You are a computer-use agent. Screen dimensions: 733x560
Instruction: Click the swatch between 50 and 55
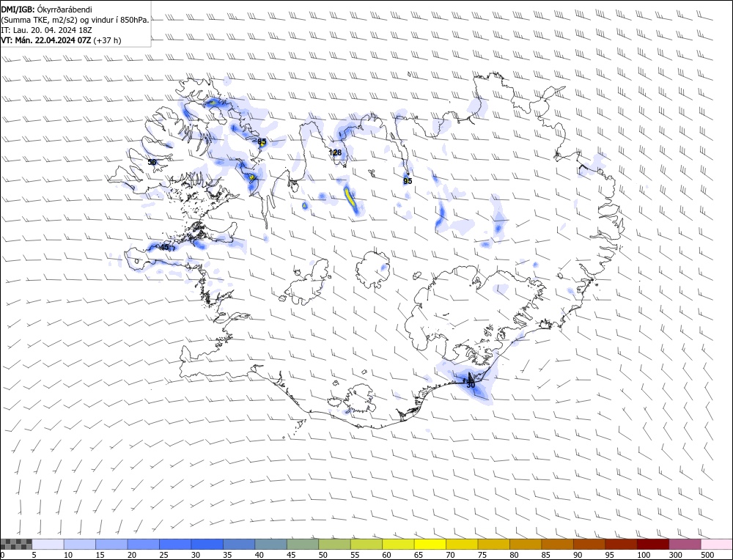334,544
